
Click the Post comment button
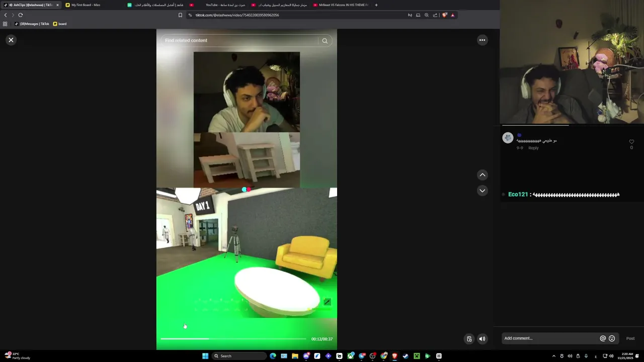(x=630, y=338)
